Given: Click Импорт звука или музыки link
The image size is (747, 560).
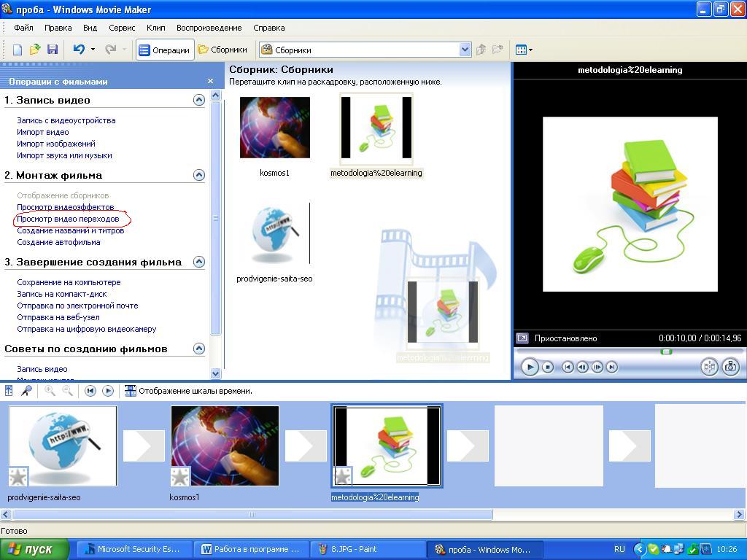Looking at the screenshot, I should click(x=64, y=155).
